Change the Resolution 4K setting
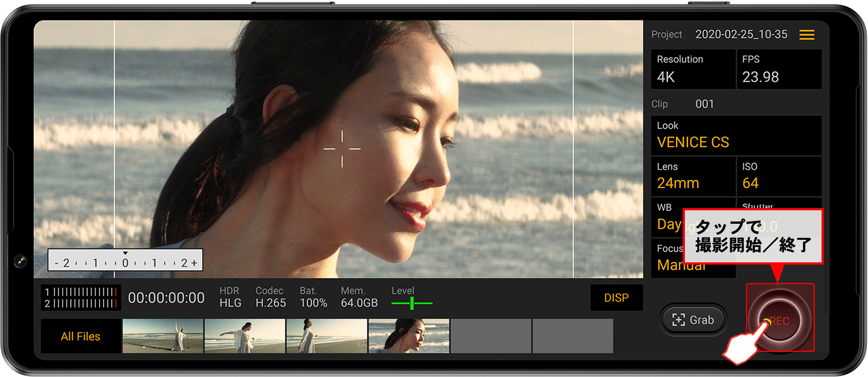This screenshot has height=377, width=868. pyautogui.click(x=693, y=69)
